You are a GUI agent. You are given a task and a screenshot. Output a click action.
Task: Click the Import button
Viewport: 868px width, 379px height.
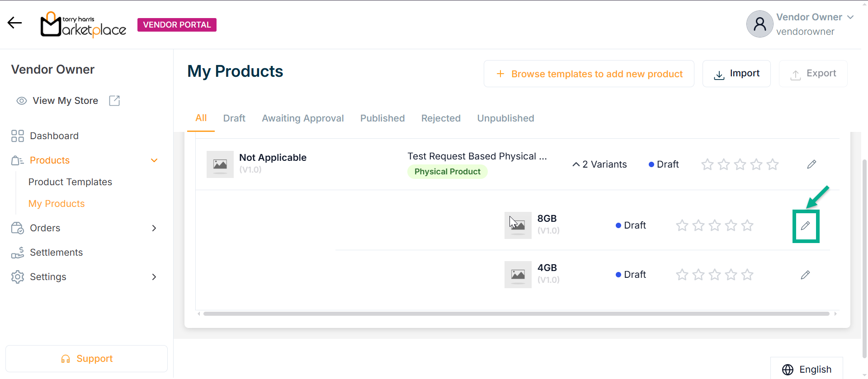pyautogui.click(x=736, y=74)
